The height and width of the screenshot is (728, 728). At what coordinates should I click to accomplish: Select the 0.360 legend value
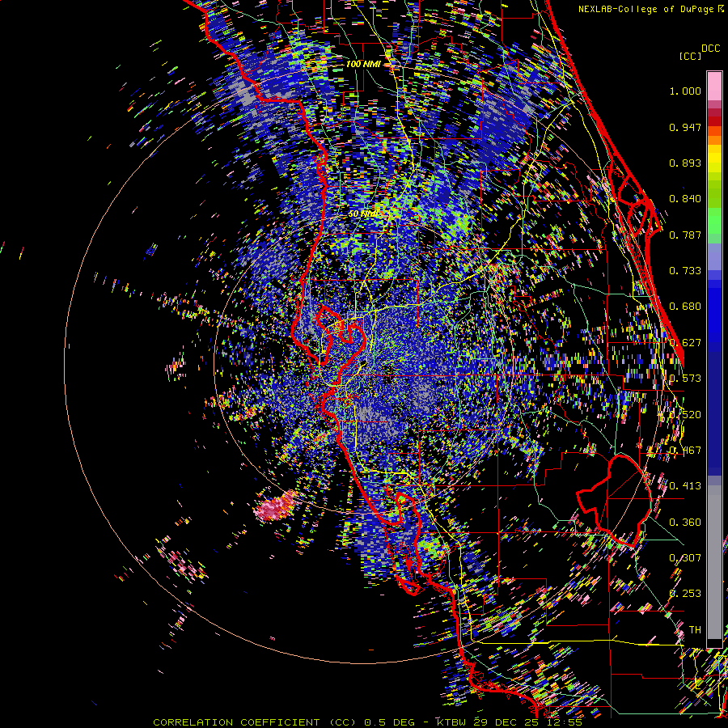pos(685,523)
